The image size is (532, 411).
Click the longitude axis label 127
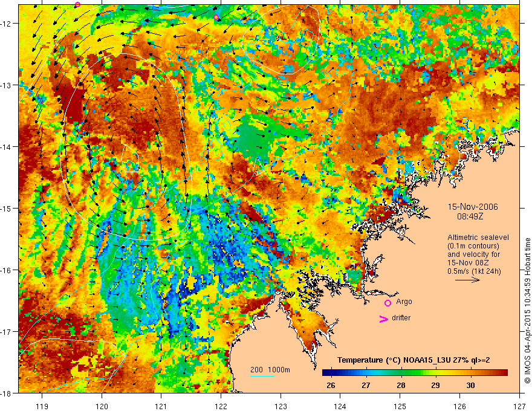(519, 406)
